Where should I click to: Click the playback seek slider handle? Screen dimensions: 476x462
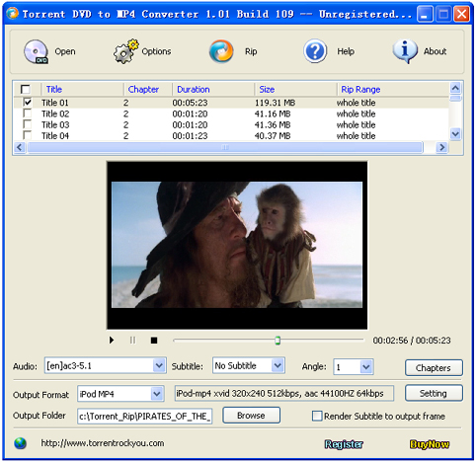coord(278,341)
